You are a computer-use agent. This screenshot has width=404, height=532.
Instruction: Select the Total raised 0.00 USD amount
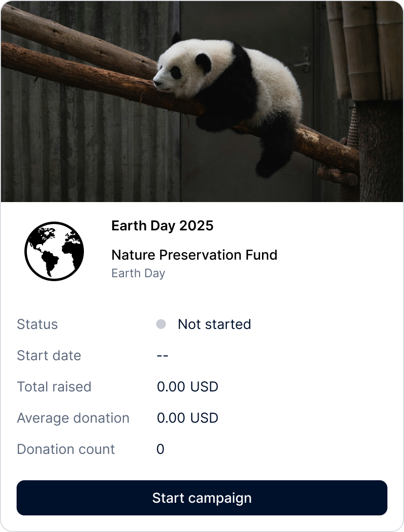pos(187,387)
